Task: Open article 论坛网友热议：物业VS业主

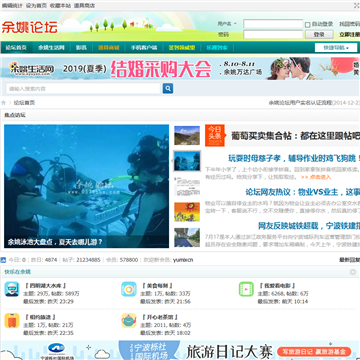Action: coord(303,192)
